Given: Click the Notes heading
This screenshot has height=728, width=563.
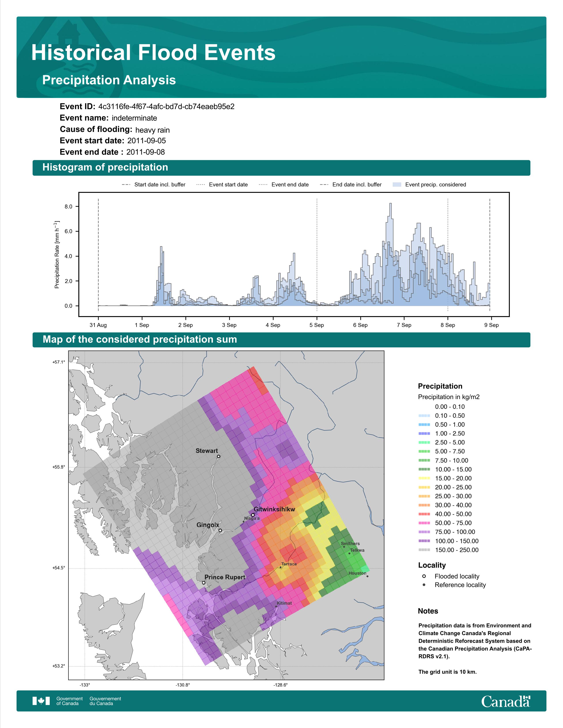Looking at the screenshot, I should pos(428,611).
